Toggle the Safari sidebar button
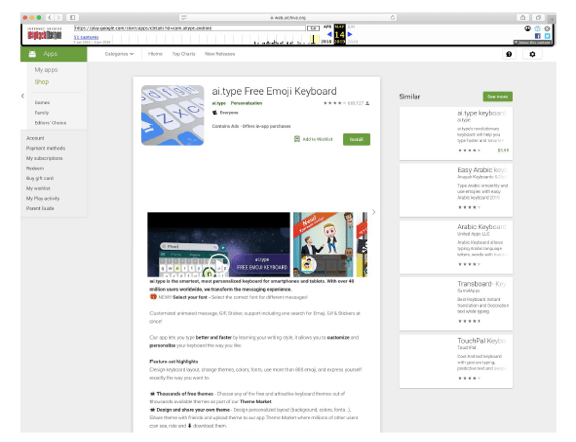This screenshot has height=442, width=576. click(72, 17)
